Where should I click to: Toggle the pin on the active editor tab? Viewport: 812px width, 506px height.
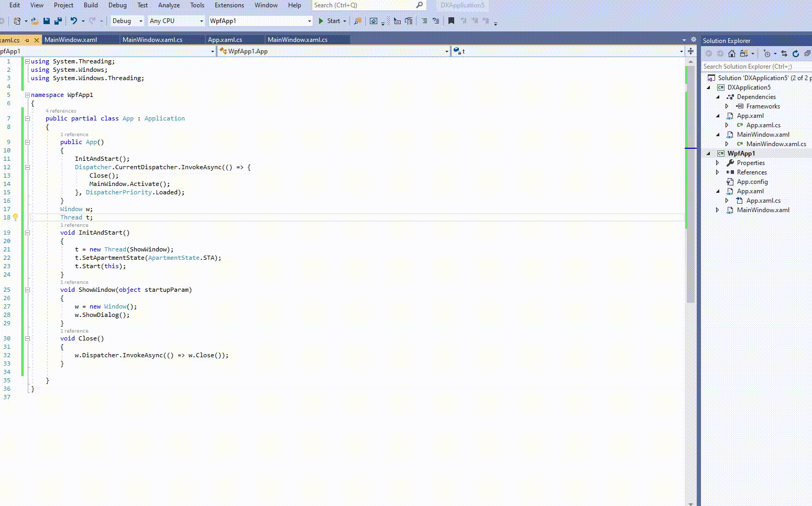coord(27,40)
